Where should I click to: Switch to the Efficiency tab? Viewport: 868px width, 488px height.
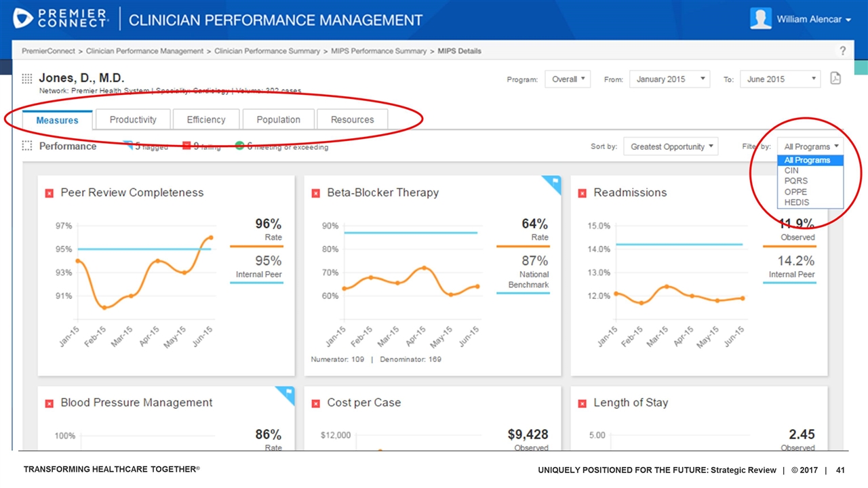[206, 119]
